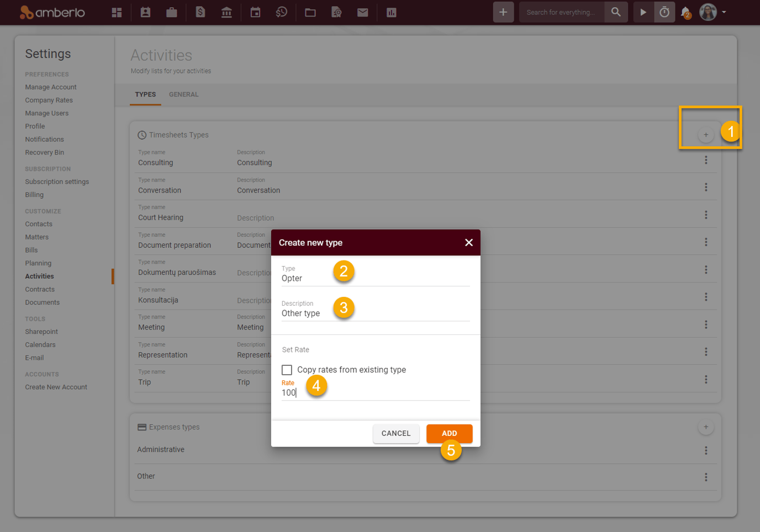This screenshot has width=760, height=532.
Task: Toggle the Copy rates from existing type checkbox
Action: point(287,370)
